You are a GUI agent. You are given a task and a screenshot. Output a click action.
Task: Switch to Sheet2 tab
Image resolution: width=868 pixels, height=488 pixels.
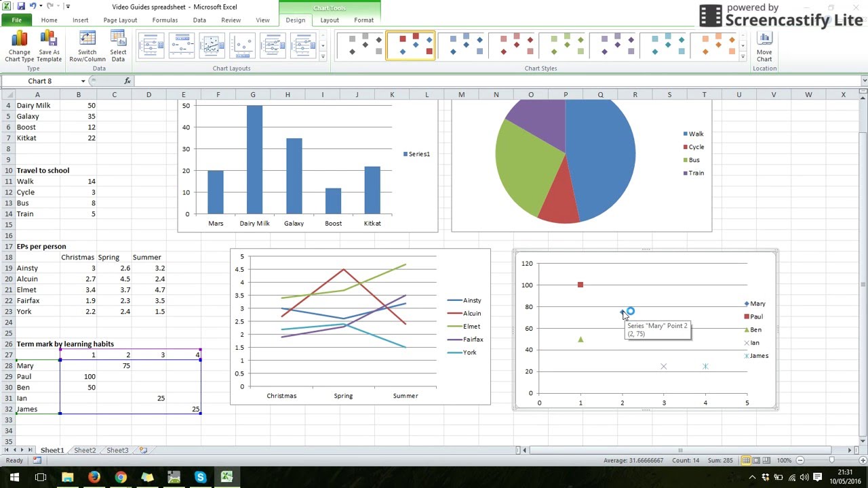(x=85, y=450)
